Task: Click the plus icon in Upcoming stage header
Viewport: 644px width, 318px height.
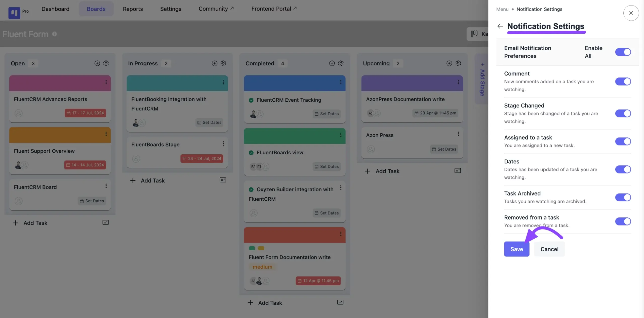Action: (x=449, y=63)
